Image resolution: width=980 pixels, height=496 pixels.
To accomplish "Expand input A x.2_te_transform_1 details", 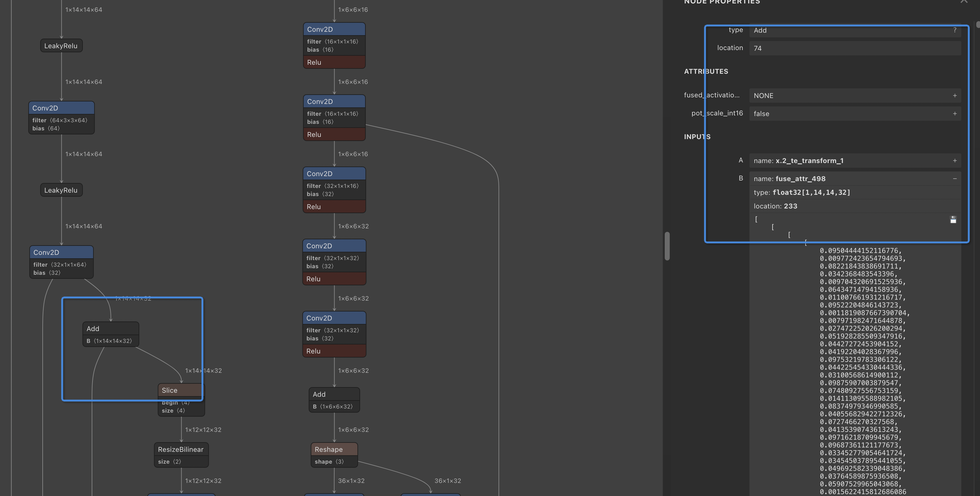I will point(954,161).
